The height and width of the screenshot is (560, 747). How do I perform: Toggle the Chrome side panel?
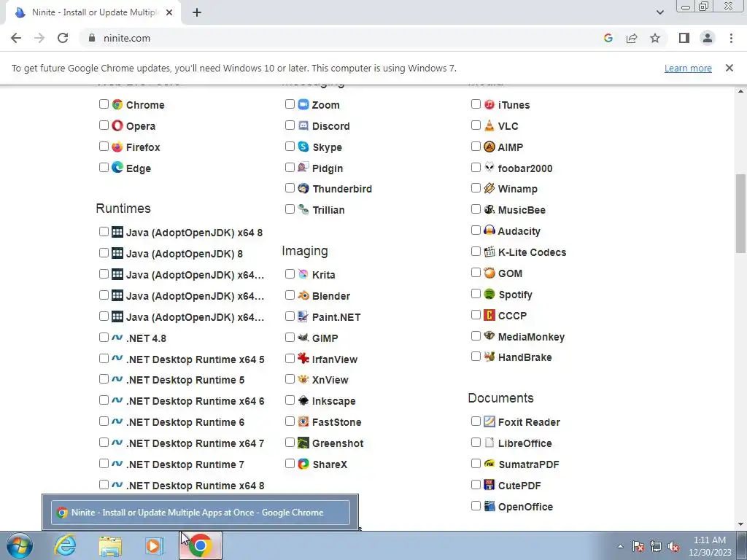coord(684,38)
